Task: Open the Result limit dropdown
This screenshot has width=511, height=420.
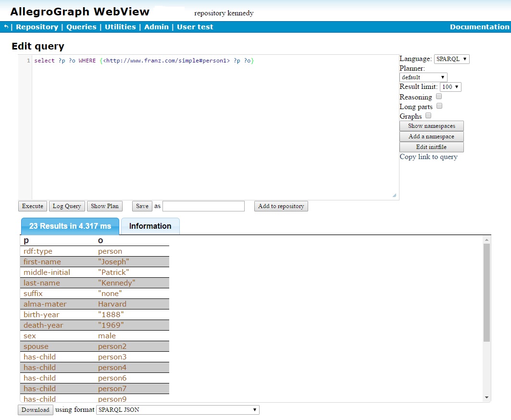Action: (450, 87)
